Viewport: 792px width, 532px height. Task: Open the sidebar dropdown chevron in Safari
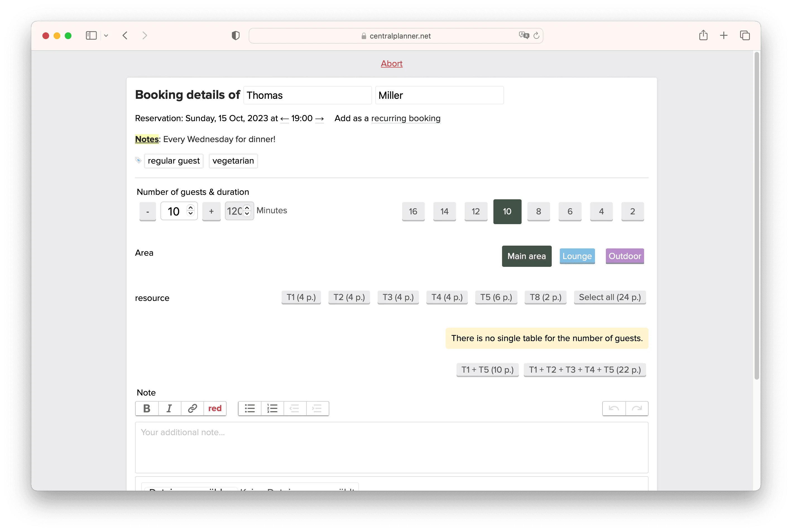[x=106, y=36]
